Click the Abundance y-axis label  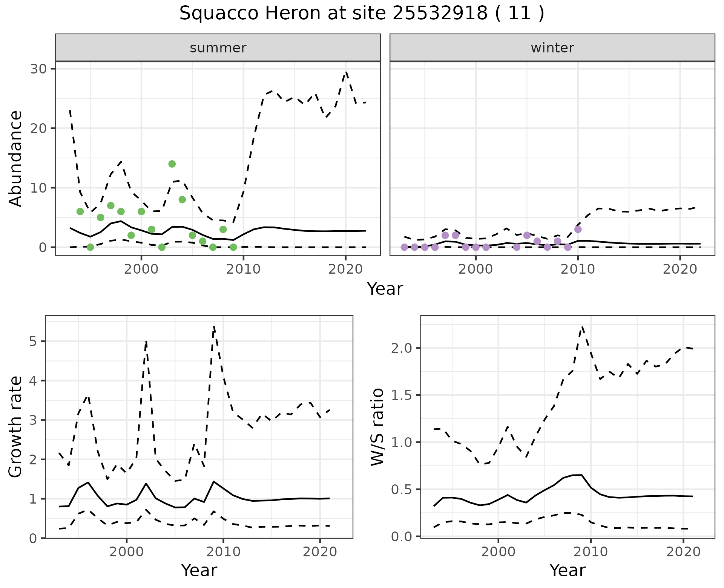click(15, 158)
